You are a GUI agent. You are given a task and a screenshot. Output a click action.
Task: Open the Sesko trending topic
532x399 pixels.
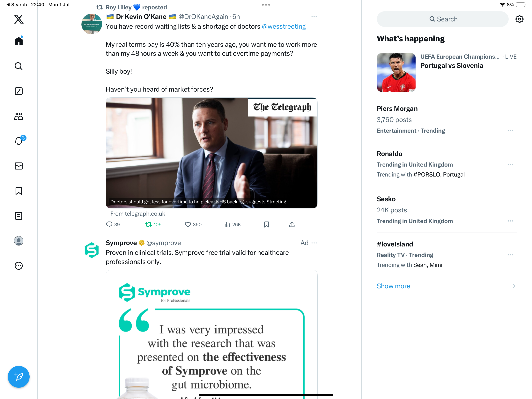coord(386,199)
